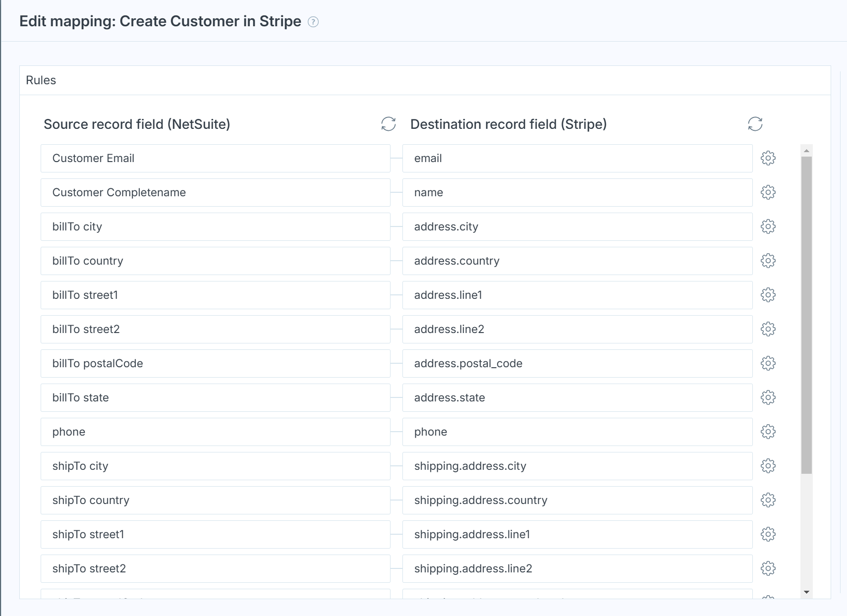847x616 pixels.
Task: Click the rules list vertical scrollbar thumb
Action: tap(806, 315)
